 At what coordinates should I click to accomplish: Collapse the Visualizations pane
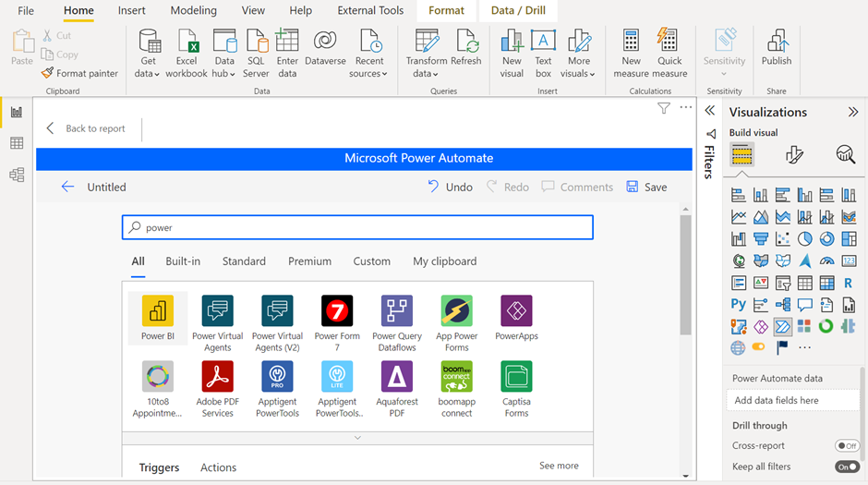click(x=853, y=112)
